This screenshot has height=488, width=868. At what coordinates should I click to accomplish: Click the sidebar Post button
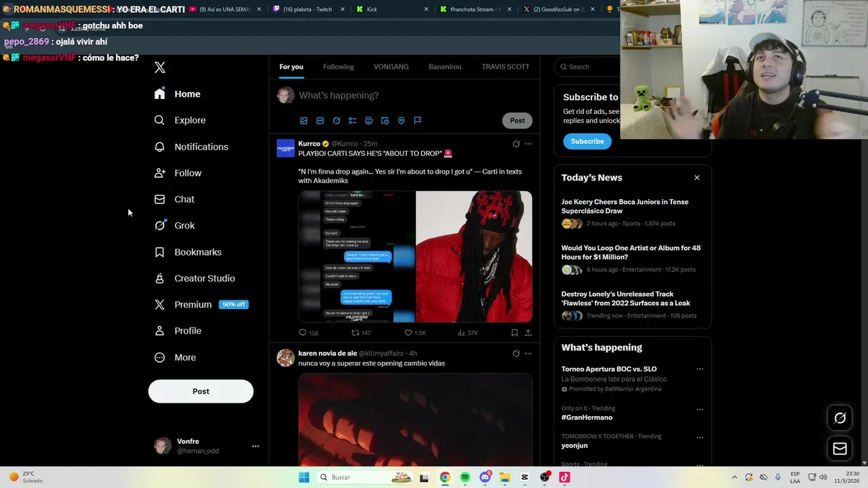[x=201, y=391]
